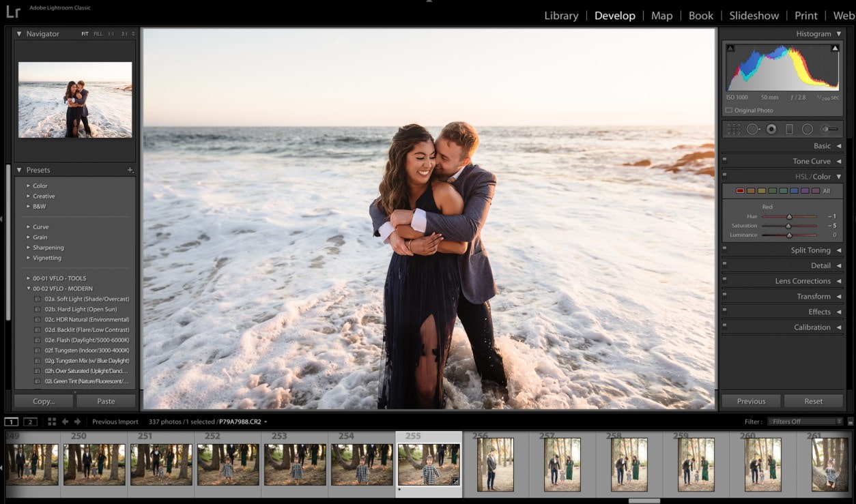The image size is (856, 504).
Task: Select the Graduated Filter tool
Action: tap(789, 129)
